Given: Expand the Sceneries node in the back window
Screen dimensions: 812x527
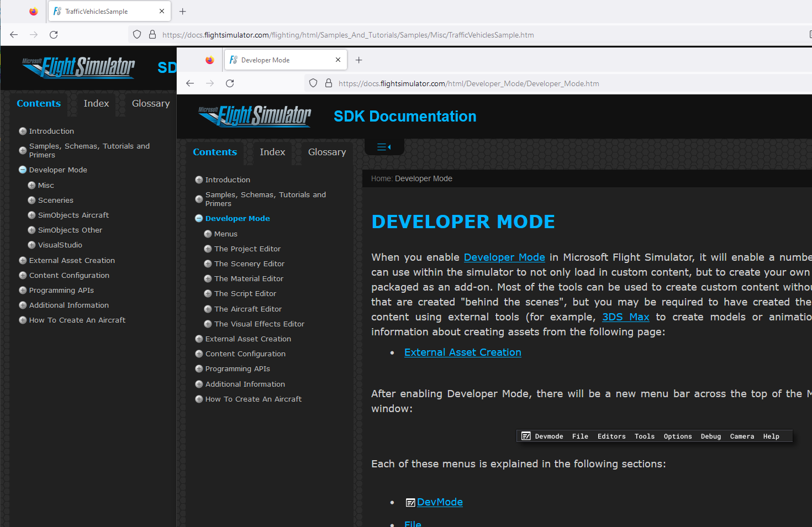Looking at the screenshot, I should pos(31,201).
